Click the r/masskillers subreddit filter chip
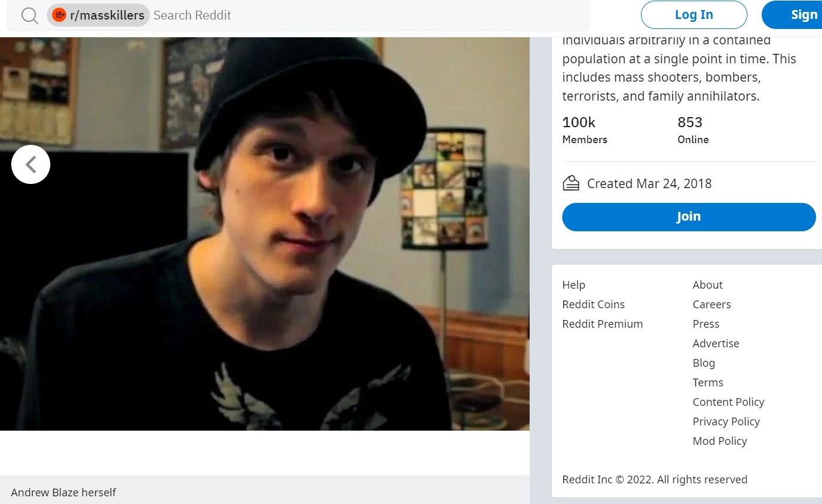The height and width of the screenshot is (504, 822). [x=98, y=15]
